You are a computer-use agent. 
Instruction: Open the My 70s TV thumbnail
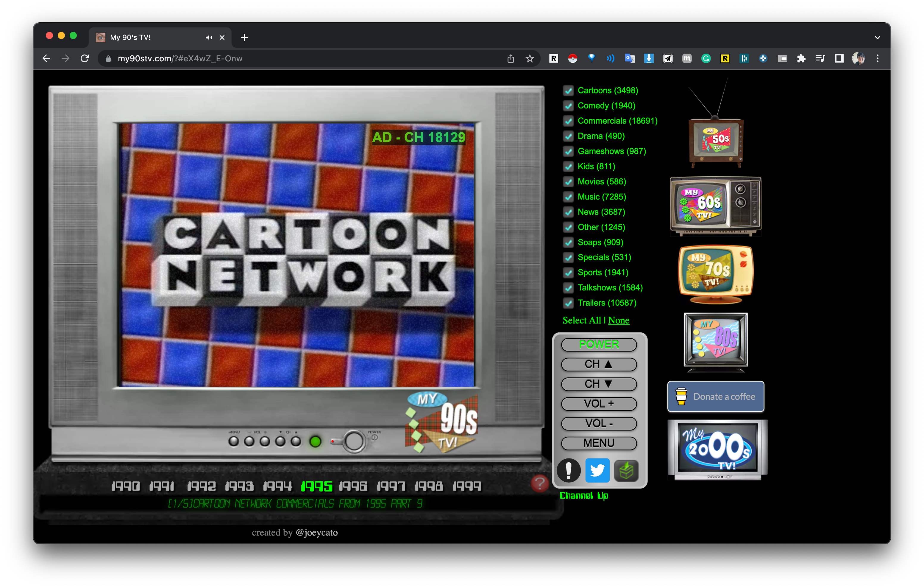[716, 274]
